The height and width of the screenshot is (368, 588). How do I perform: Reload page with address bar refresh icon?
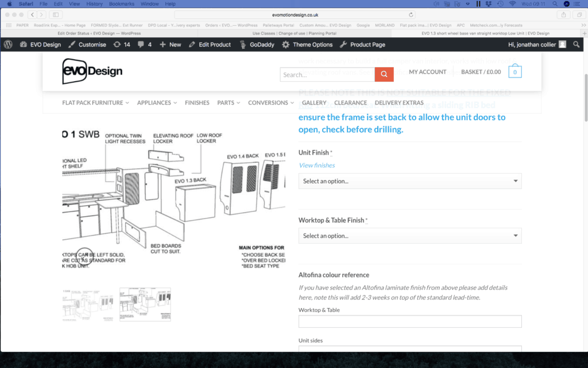click(x=411, y=14)
